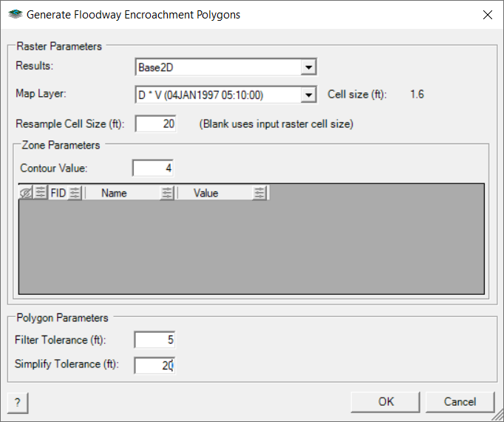Image resolution: width=504 pixels, height=422 pixels.
Task: Click the app icon in the title bar
Action: [x=15, y=15]
